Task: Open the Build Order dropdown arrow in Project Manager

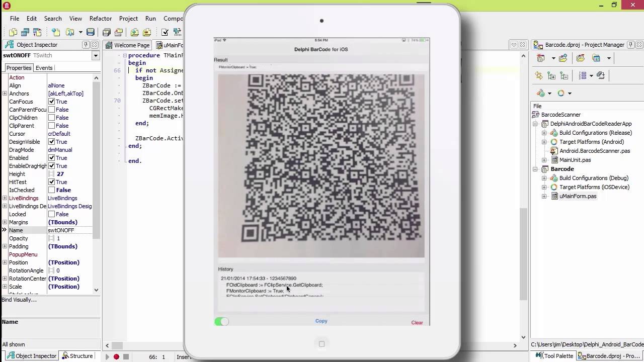Action: [591, 75]
